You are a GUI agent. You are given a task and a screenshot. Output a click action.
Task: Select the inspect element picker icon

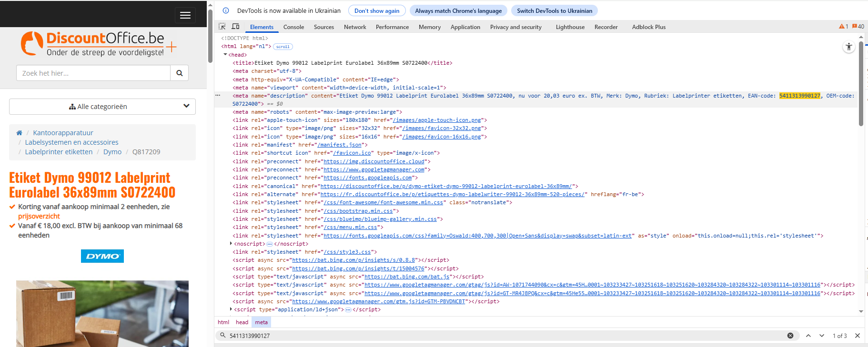(222, 27)
